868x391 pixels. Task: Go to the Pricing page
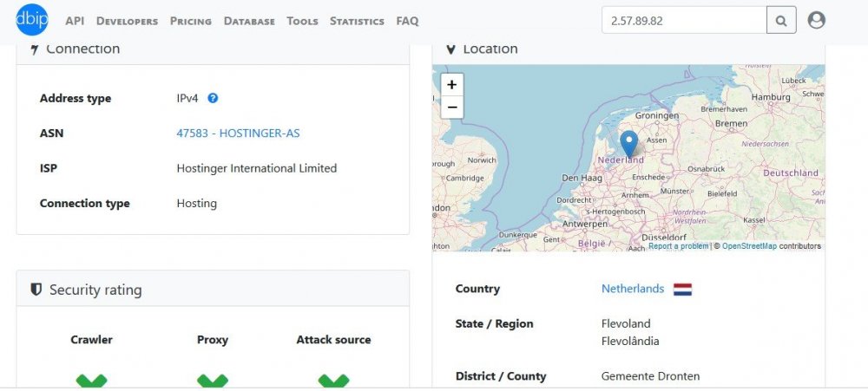[x=190, y=21]
